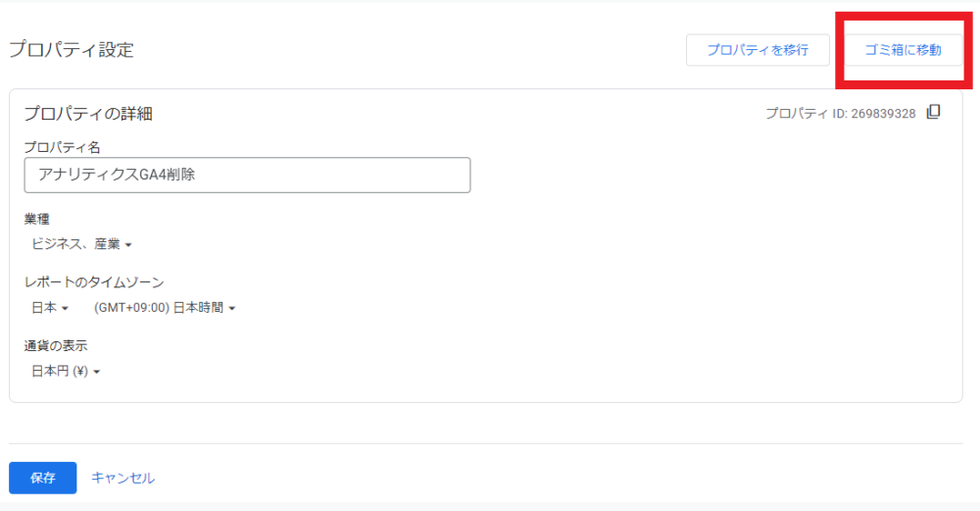Image resolution: width=980 pixels, height=511 pixels.
Task: Click the プロパティの詳細 section title
Action: point(88,114)
